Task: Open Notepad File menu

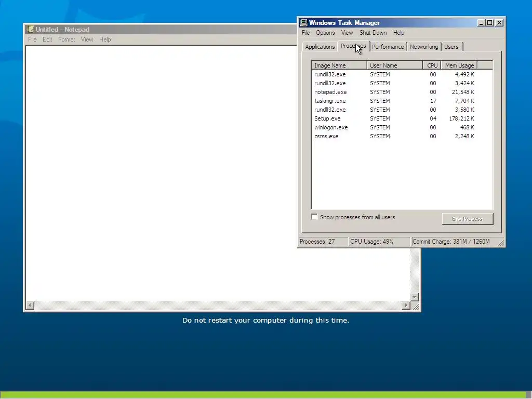Action: 32,39
